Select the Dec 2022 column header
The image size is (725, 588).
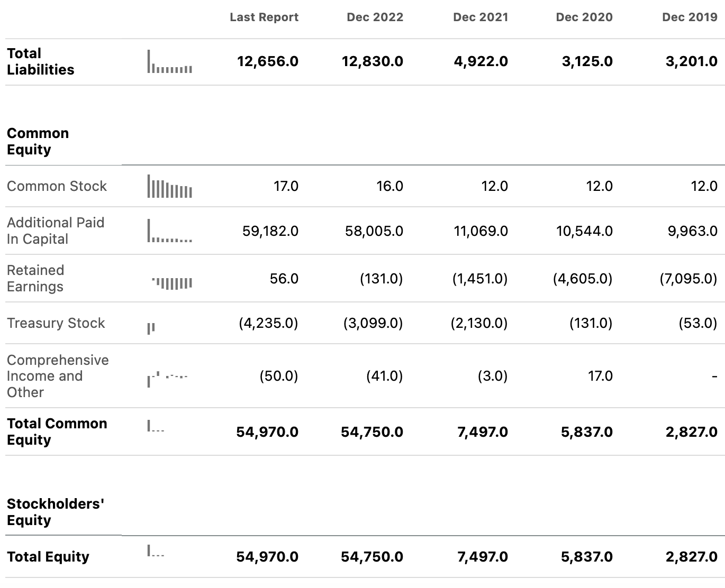point(375,17)
